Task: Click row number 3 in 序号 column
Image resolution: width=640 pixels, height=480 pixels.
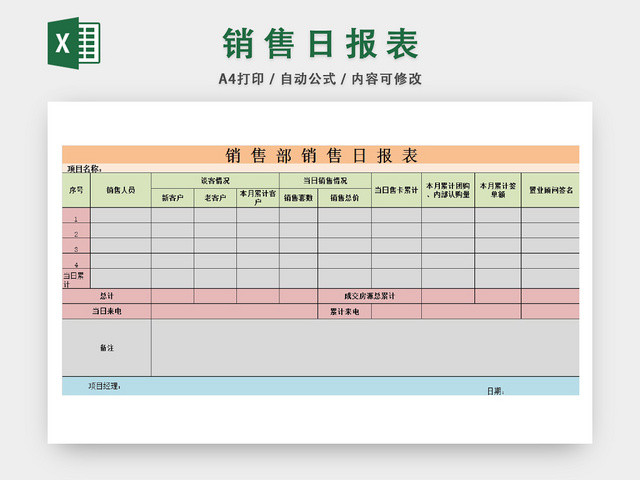Action: (x=76, y=246)
